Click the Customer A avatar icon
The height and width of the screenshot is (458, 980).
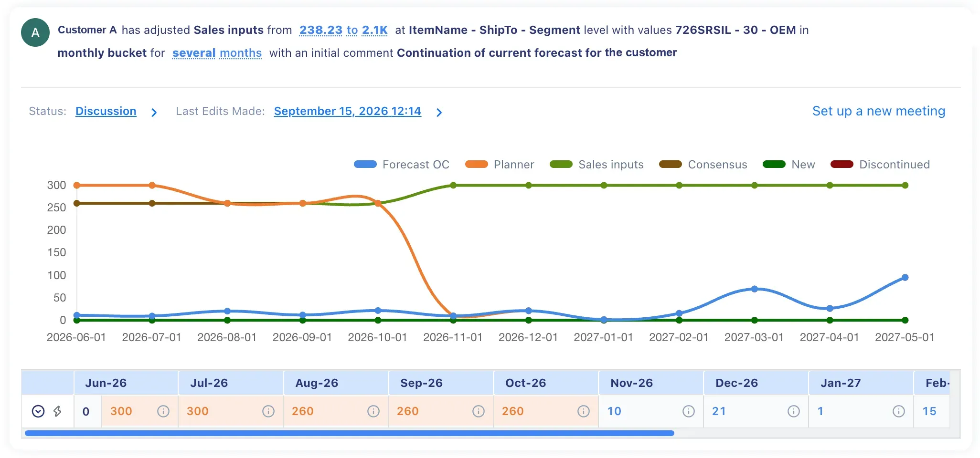tap(35, 32)
